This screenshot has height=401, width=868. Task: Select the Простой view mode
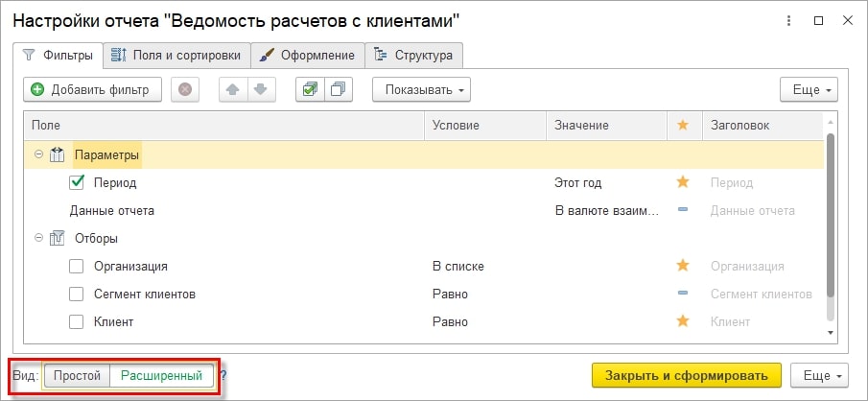click(x=77, y=375)
